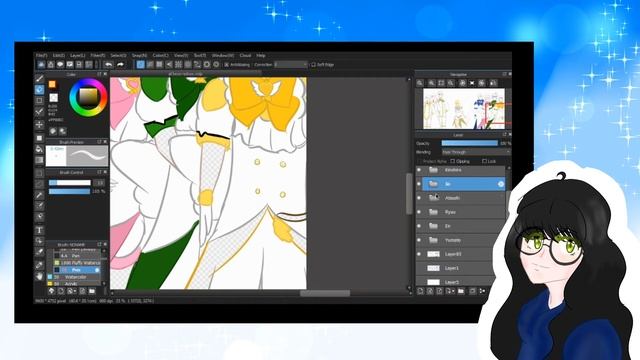
Task: Toggle the Soft Edge checkbox
Action: tap(313, 64)
